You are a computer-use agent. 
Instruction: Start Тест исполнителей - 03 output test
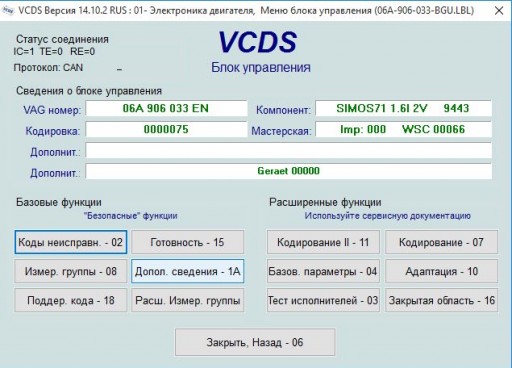(323, 300)
